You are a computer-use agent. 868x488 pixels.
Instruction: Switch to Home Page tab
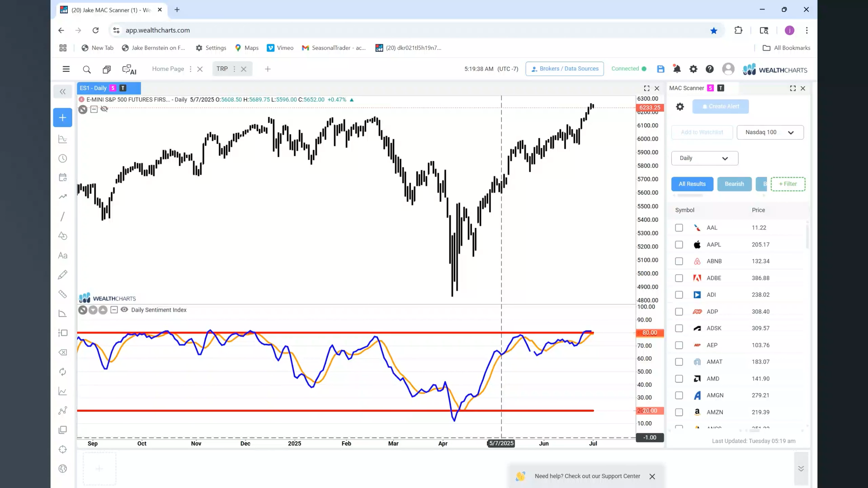coord(168,69)
